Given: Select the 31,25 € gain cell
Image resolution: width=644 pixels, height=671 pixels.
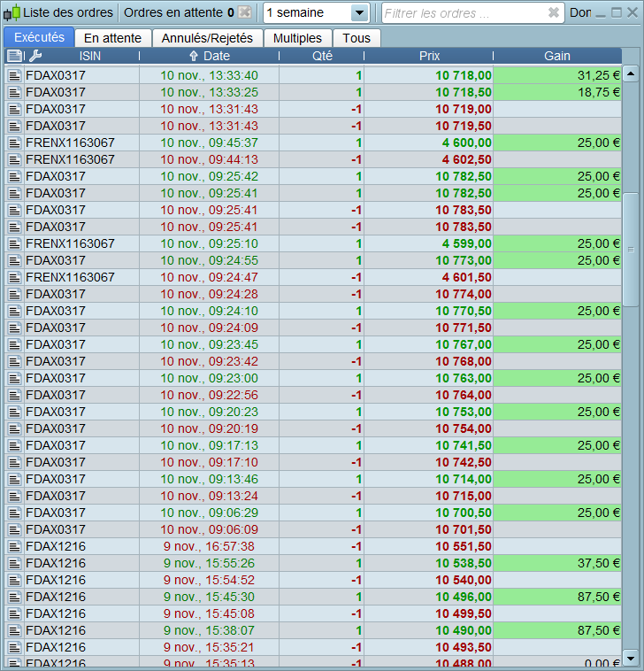Looking at the screenshot, I should (557, 76).
